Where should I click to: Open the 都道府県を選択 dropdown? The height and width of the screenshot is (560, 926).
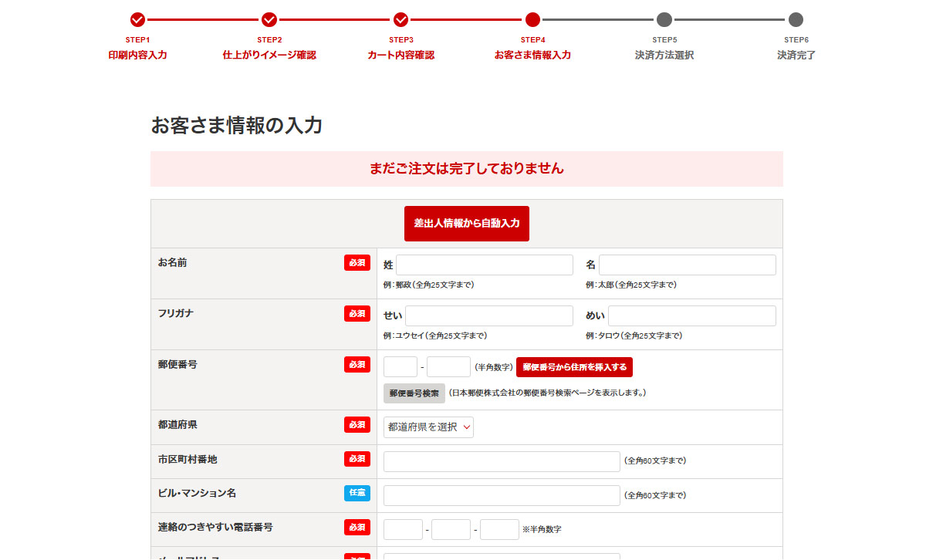(428, 427)
